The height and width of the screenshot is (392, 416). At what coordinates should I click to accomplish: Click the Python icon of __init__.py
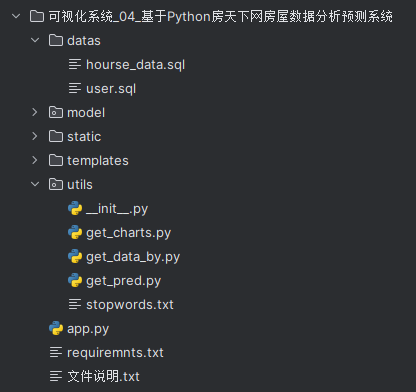click(75, 208)
